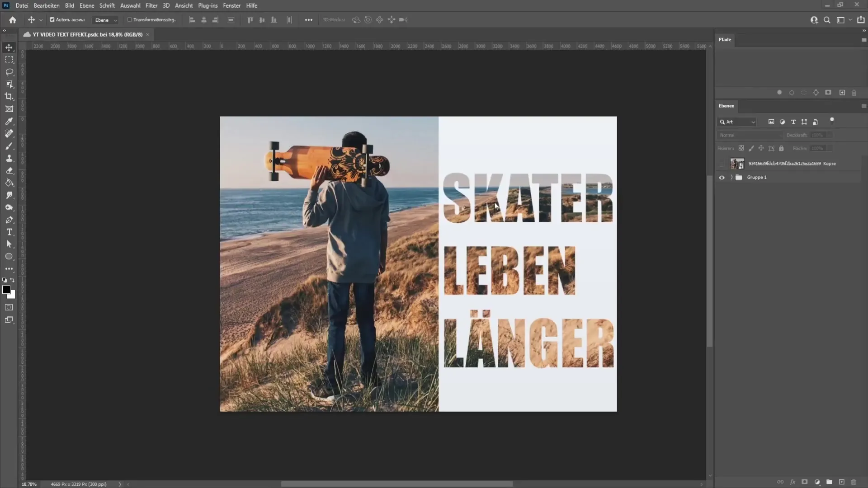Click the foreground black color swatch
Screen dimensions: 868x488
(6, 290)
